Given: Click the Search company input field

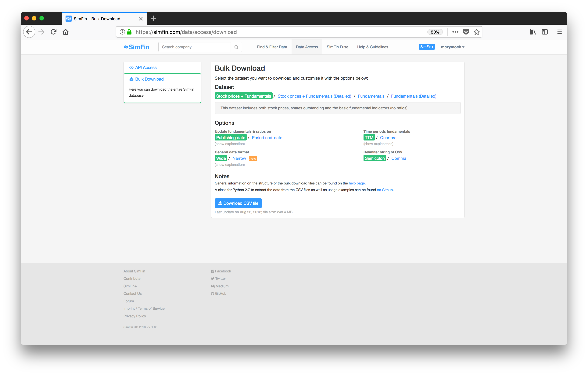Looking at the screenshot, I should 194,47.
